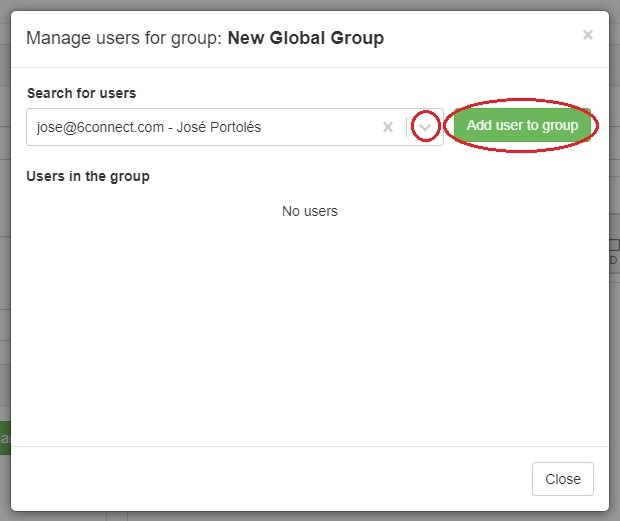
Task: Focus the Search for users field
Action: pos(200,127)
